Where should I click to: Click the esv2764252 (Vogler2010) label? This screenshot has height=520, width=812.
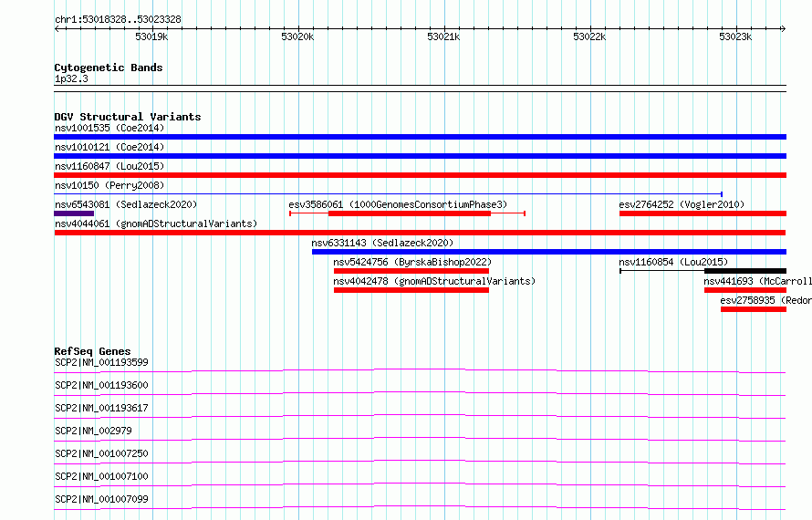click(x=682, y=204)
